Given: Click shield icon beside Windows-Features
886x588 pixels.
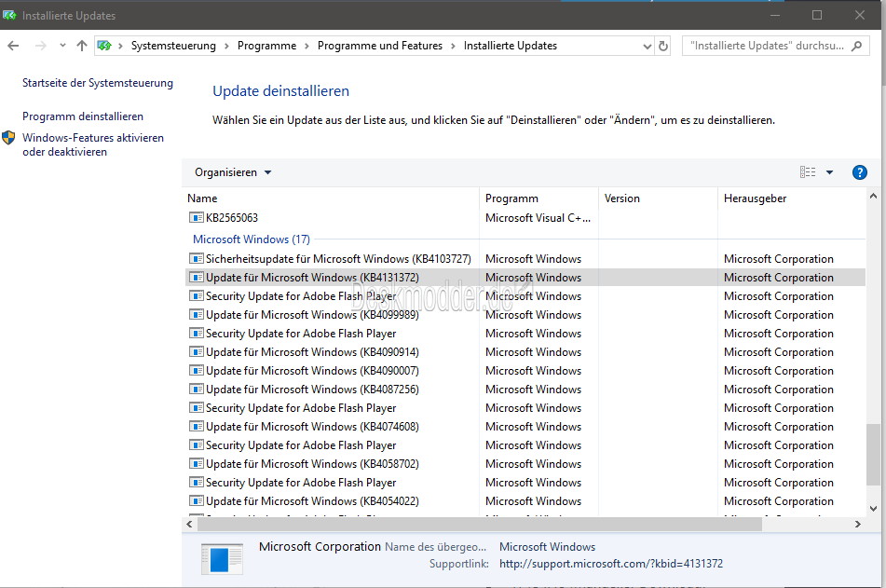Looking at the screenshot, I should [8, 137].
